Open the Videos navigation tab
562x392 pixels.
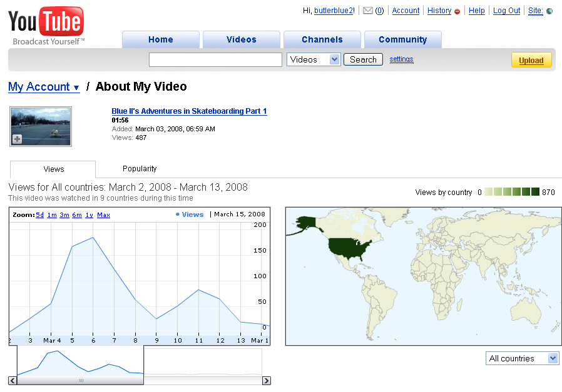pos(241,39)
